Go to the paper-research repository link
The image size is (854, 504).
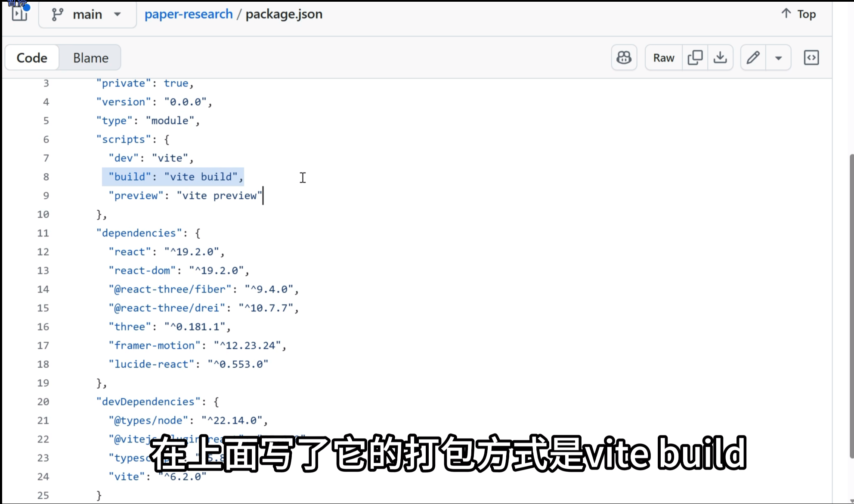click(188, 14)
